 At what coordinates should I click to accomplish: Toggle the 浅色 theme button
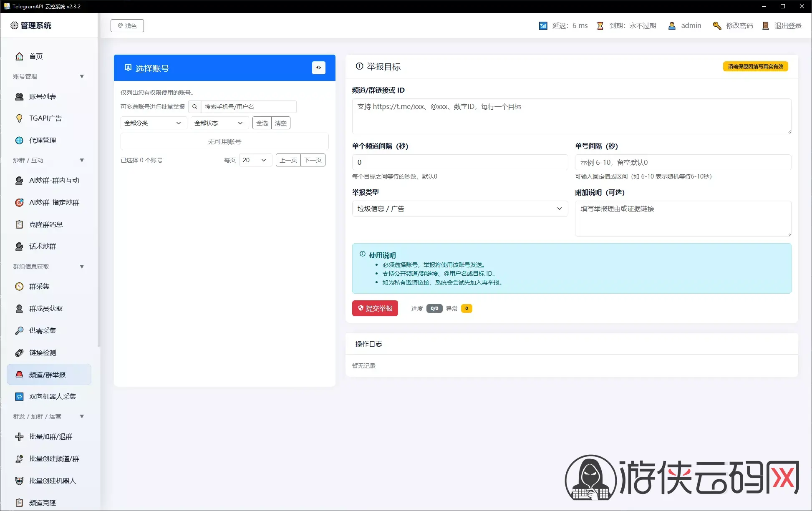coord(127,25)
